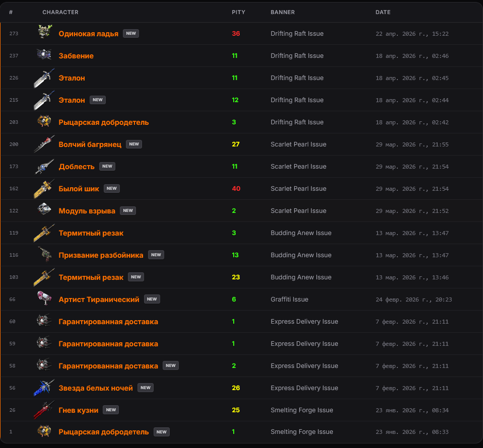This screenshot has width=483, height=448.
Task: Click the Забвение weapon icon
Action: click(44, 54)
